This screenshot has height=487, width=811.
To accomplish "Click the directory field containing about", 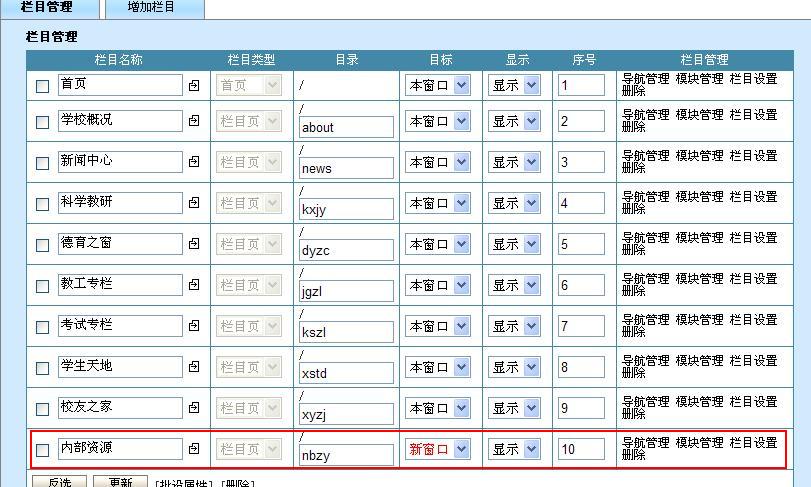I will pos(346,128).
